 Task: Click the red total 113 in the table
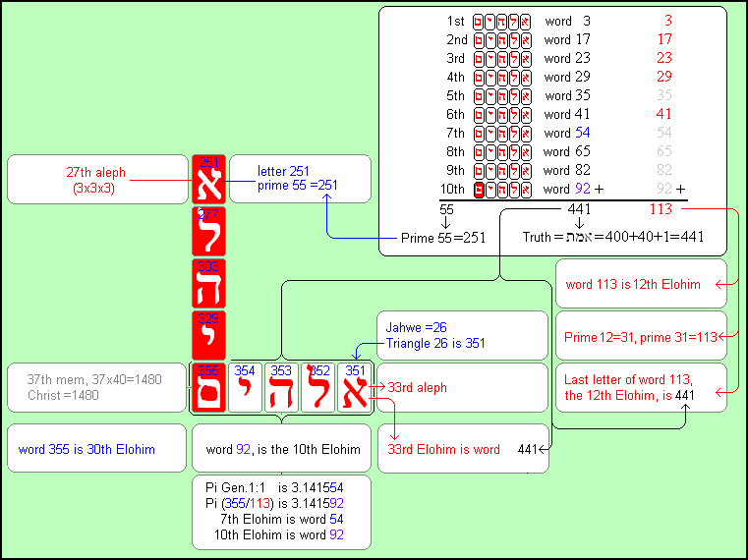point(660,208)
